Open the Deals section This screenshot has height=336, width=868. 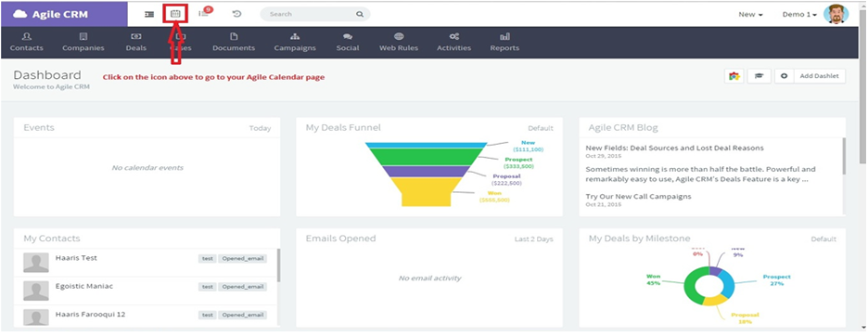pyautogui.click(x=135, y=42)
